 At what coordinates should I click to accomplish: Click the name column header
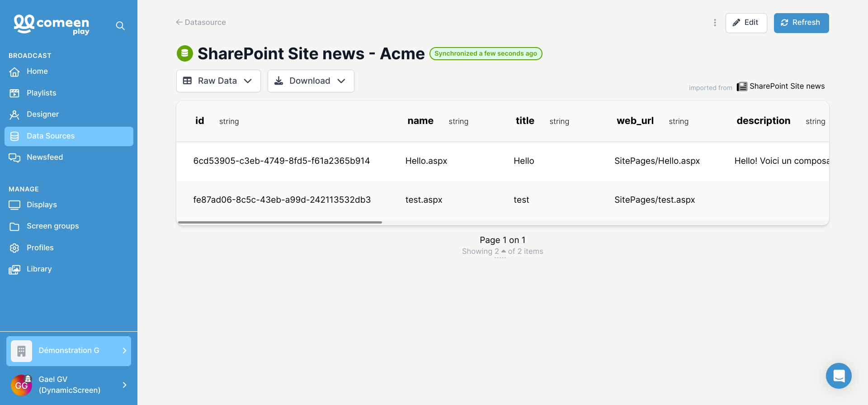(420, 121)
